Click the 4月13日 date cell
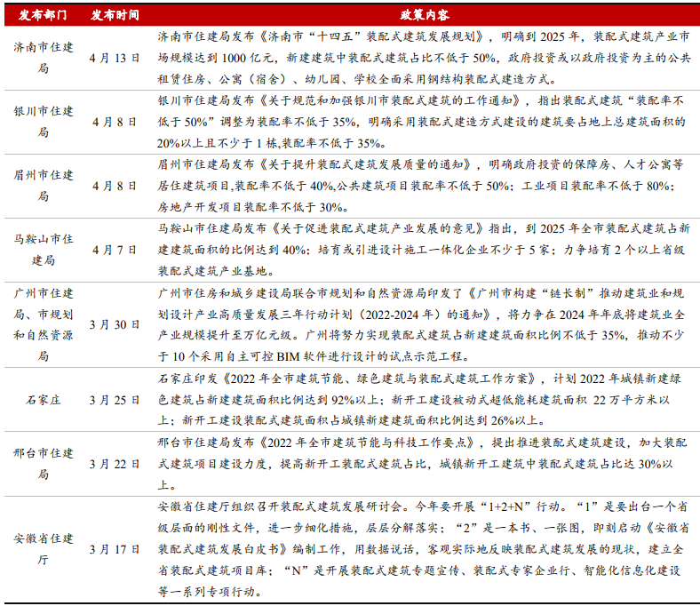Screen dimensions: 700x606 tap(115, 57)
